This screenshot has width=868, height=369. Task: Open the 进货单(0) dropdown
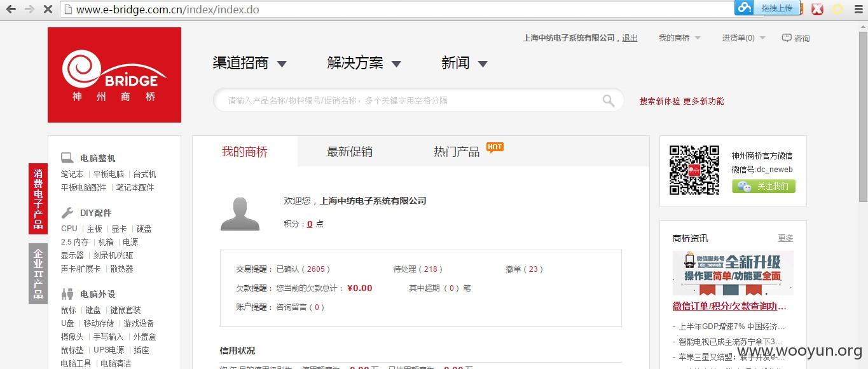pyautogui.click(x=743, y=38)
